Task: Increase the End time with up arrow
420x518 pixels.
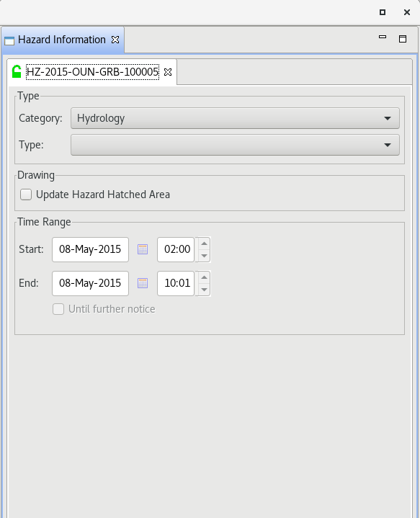Action: click(204, 277)
